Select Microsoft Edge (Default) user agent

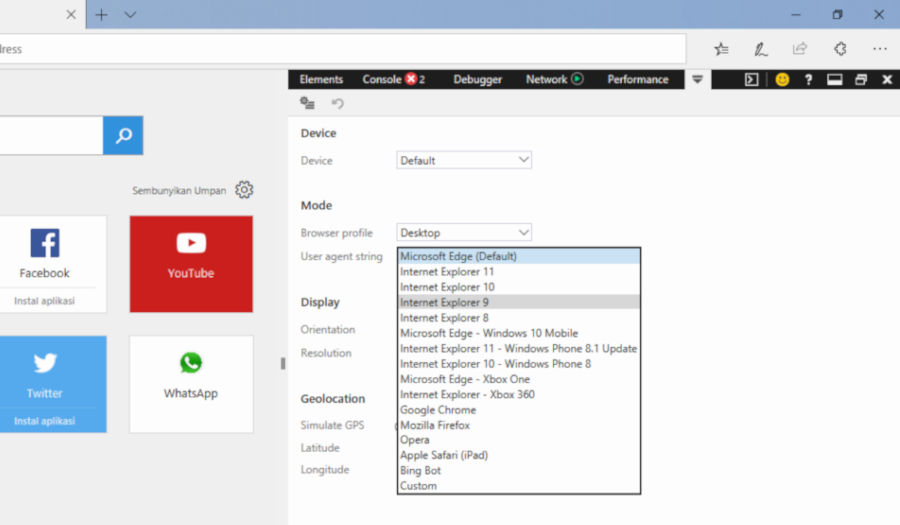[519, 256]
